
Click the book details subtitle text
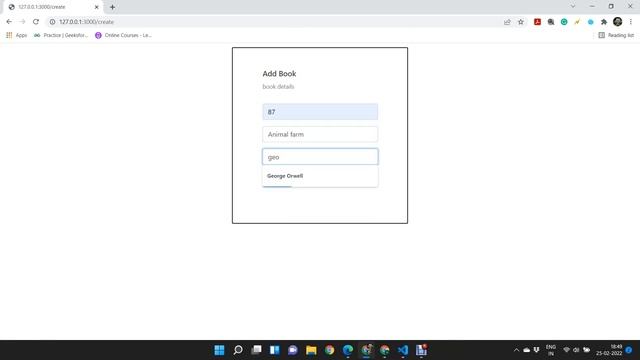tap(278, 87)
